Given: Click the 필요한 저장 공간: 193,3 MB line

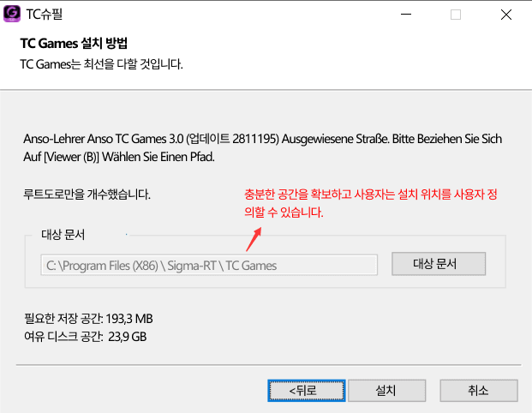Looking at the screenshot, I should [88, 319].
